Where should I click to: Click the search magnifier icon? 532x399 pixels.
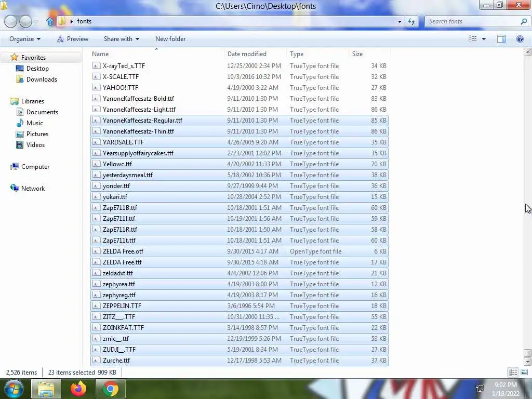pyautogui.click(x=524, y=21)
